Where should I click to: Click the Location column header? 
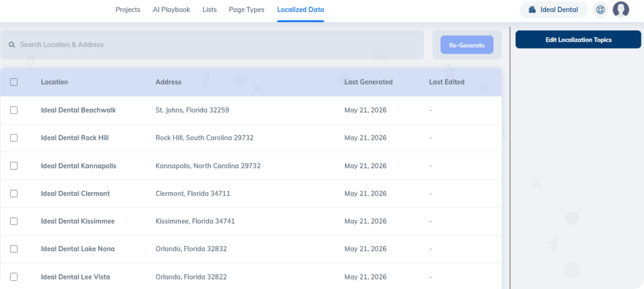coord(55,82)
